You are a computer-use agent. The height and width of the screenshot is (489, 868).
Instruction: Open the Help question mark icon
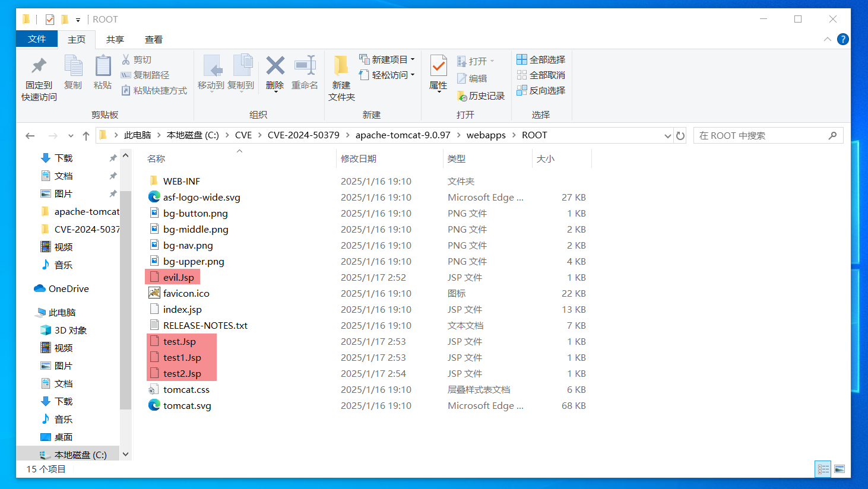[842, 39]
